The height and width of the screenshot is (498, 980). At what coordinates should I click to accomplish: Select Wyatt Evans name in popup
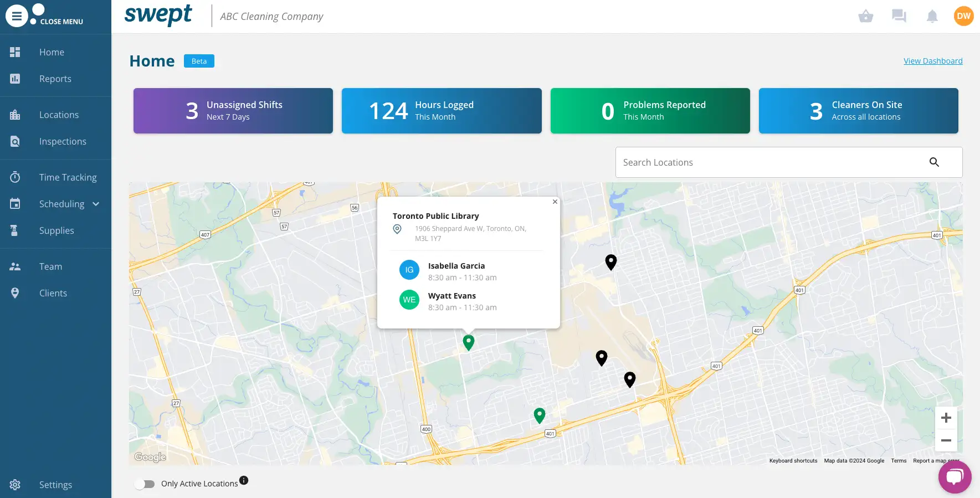pos(452,296)
